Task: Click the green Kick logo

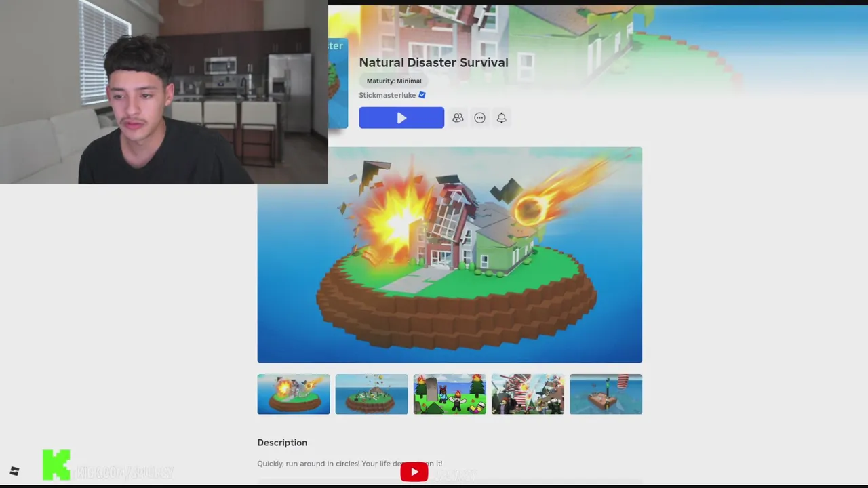Action: click(56, 465)
